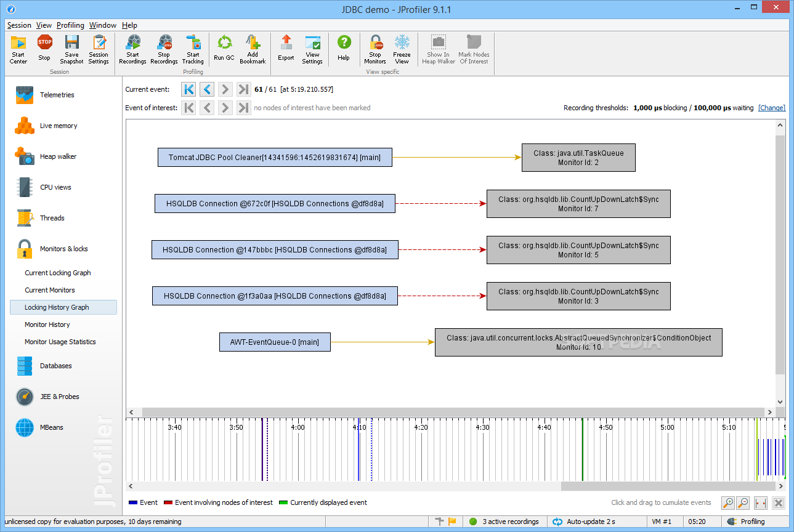The image size is (794, 532).
Task: Select Monitor History view
Action: (x=47, y=324)
